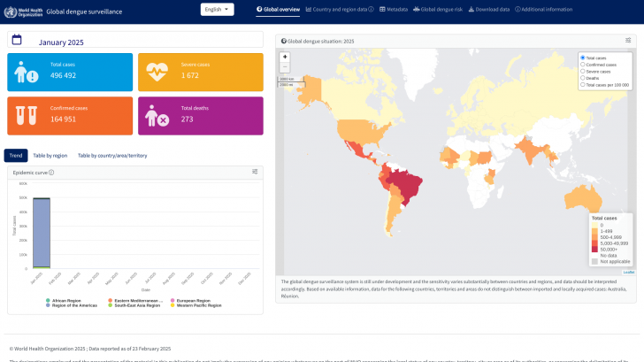
Task: Switch to Table by country/area/territory tab
Action: pyautogui.click(x=112, y=155)
